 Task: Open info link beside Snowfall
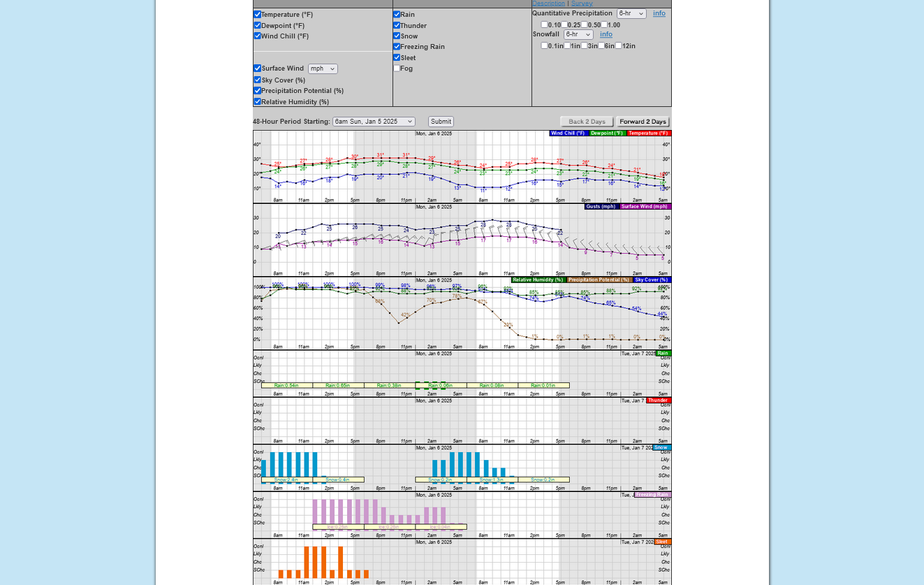click(x=606, y=34)
